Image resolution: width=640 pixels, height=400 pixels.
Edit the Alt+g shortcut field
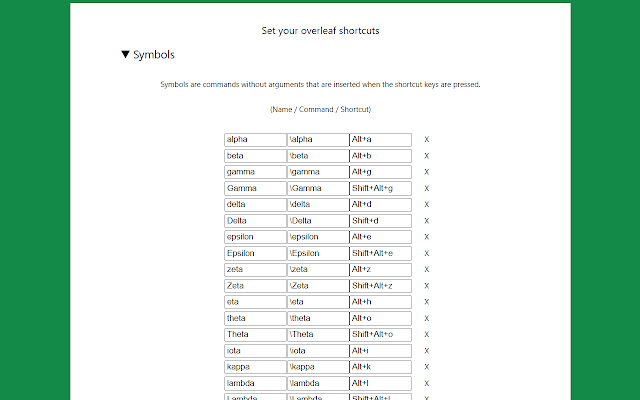click(x=380, y=172)
